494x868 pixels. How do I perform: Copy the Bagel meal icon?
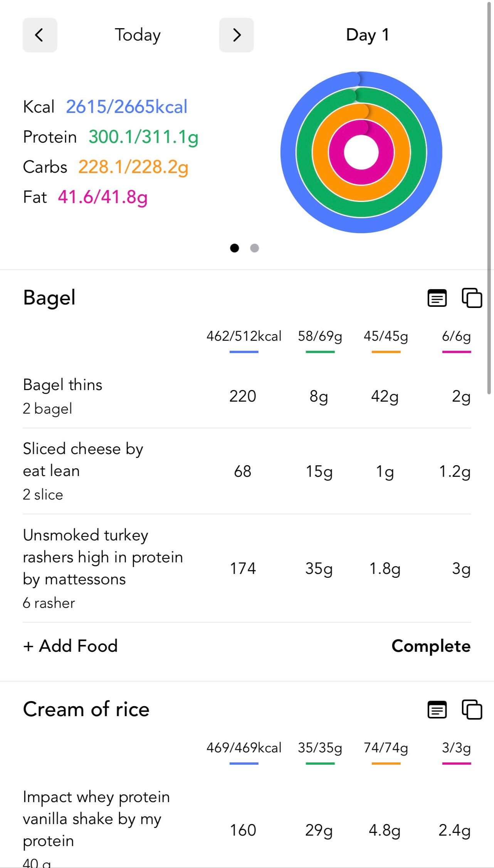click(472, 298)
